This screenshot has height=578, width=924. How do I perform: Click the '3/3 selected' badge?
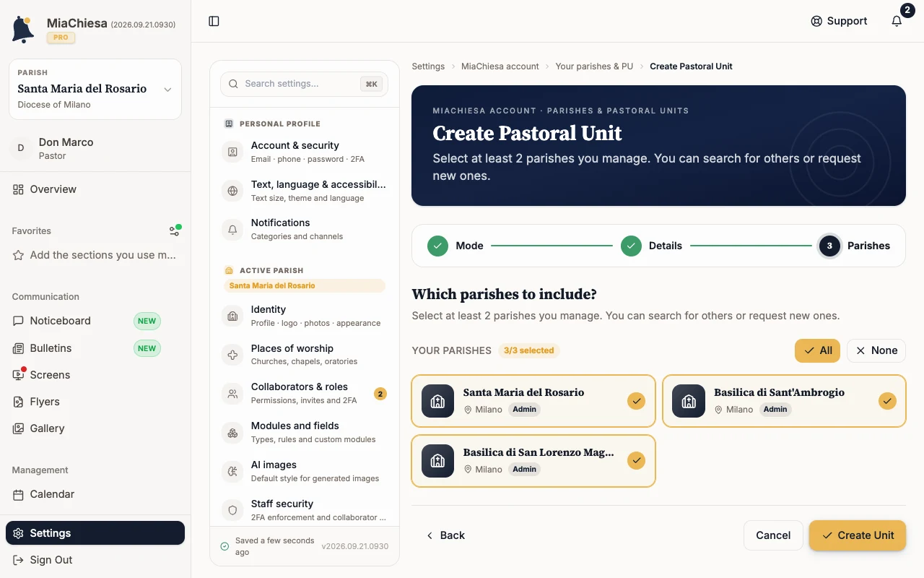tap(529, 350)
